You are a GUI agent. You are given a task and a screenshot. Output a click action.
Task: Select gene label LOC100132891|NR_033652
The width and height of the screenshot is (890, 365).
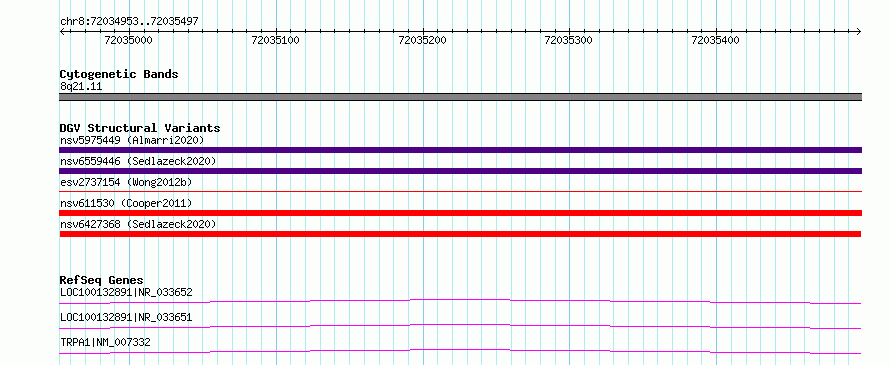[x=126, y=293]
